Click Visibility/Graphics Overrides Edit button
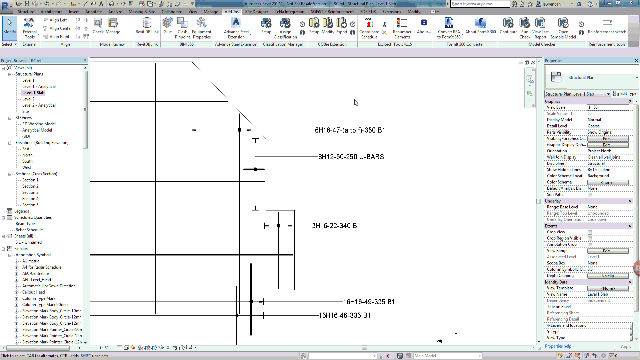The width and height of the screenshot is (640, 360). click(x=608, y=138)
